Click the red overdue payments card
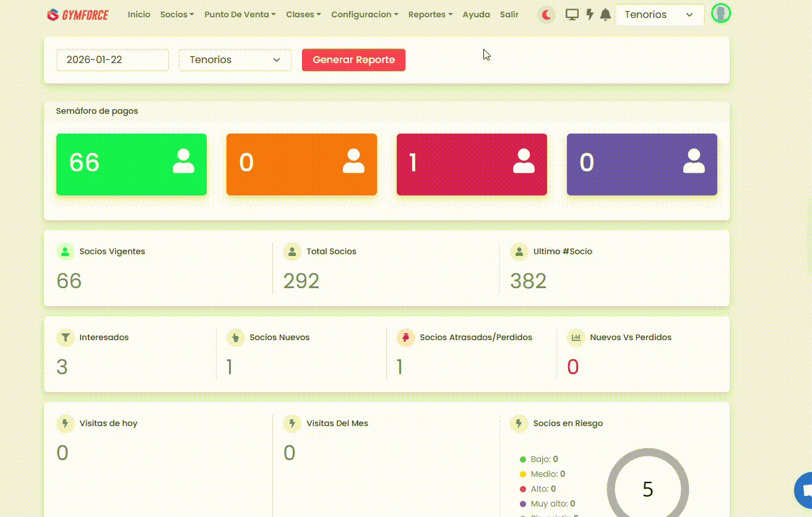The width and height of the screenshot is (812, 517). pyautogui.click(x=472, y=164)
